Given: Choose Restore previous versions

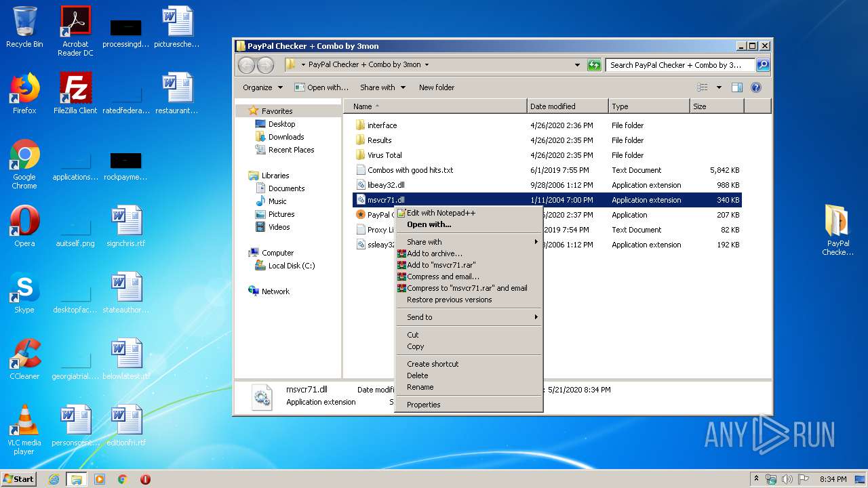Looking at the screenshot, I should (469, 300).
